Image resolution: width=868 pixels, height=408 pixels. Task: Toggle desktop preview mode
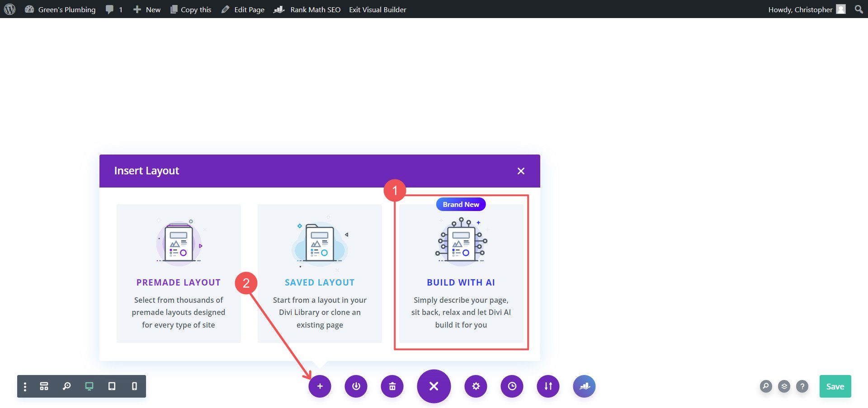coord(89,386)
